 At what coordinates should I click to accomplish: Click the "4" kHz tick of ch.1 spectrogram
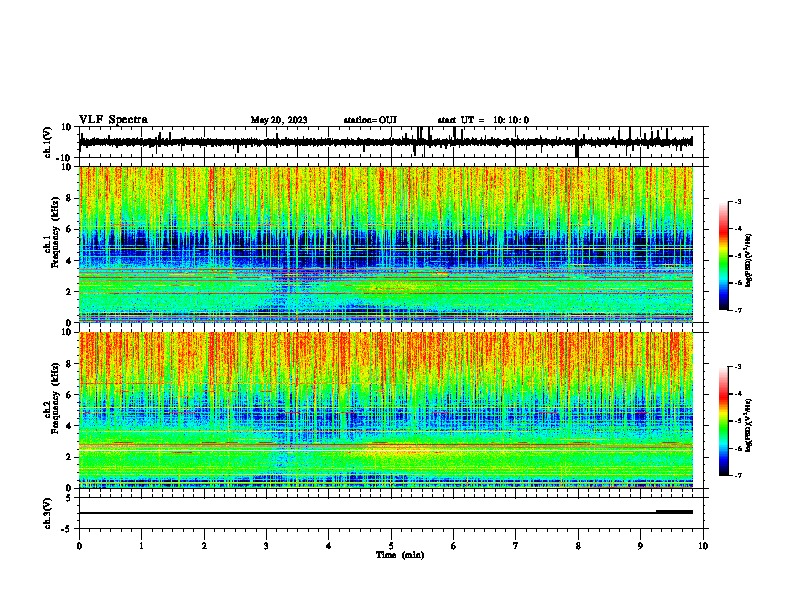69,261
